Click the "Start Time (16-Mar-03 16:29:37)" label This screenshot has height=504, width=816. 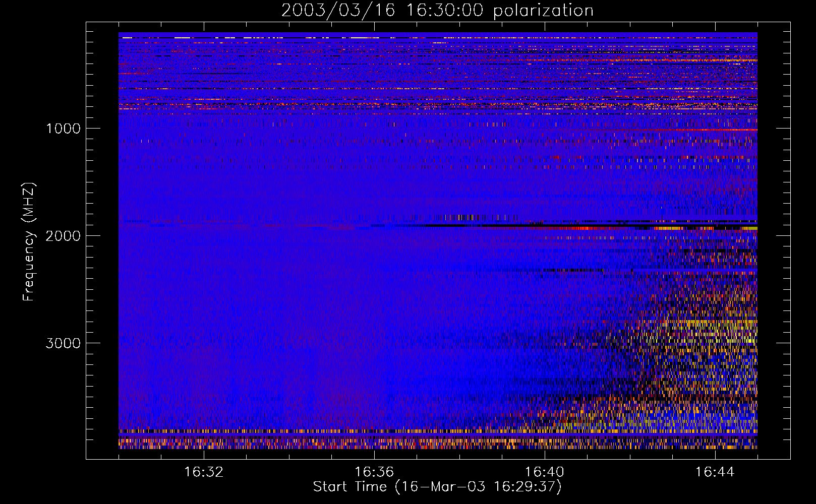(437, 487)
